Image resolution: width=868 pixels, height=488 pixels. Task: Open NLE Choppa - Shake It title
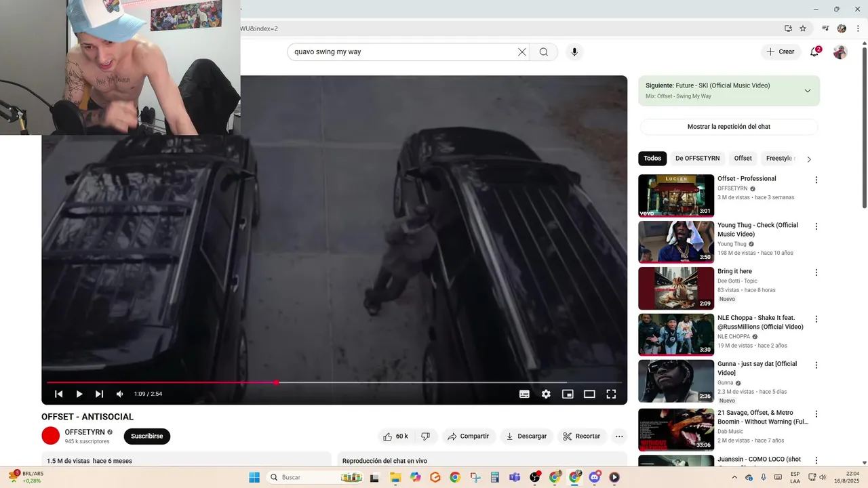(761, 322)
